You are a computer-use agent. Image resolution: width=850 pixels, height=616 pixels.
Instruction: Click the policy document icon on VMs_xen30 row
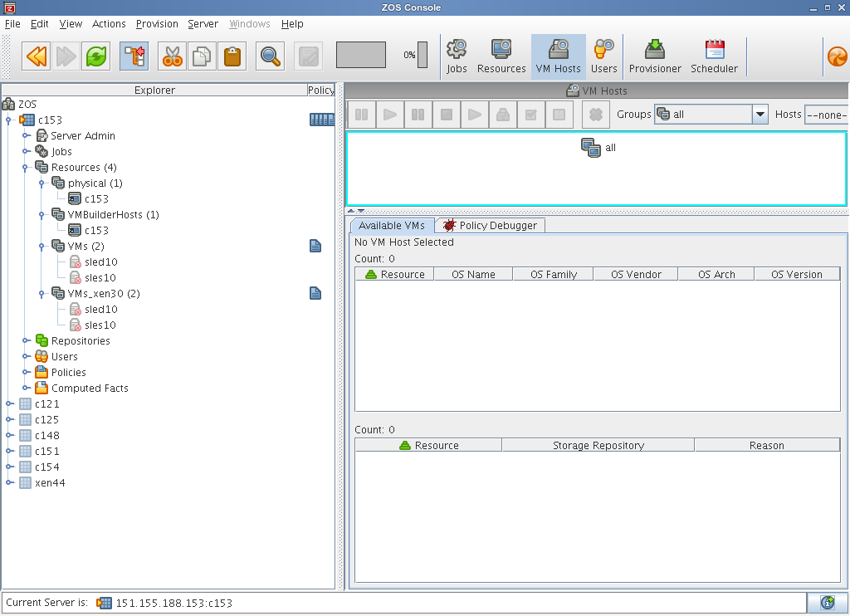coord(315,293)
